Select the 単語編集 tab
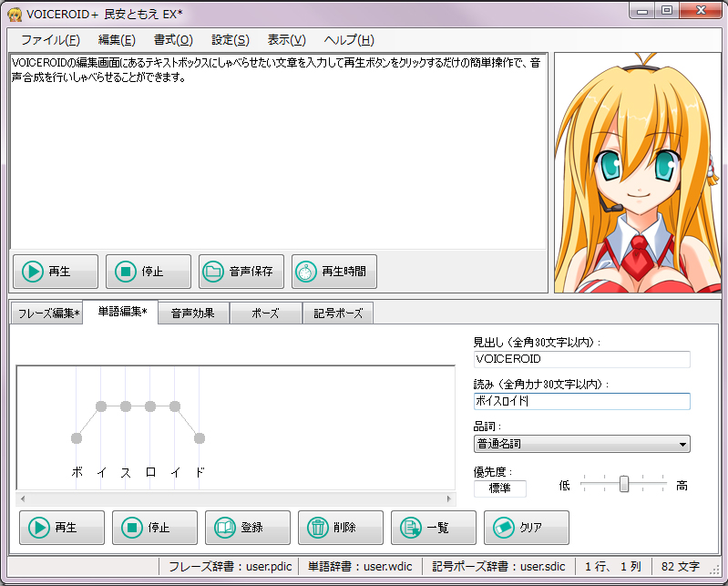 [x=120, y=312]
